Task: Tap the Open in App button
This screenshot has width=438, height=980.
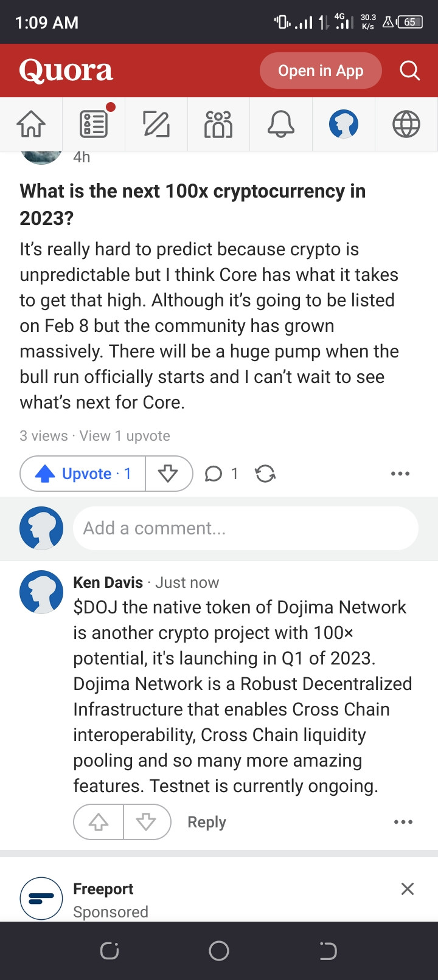Action: point(321,71)
